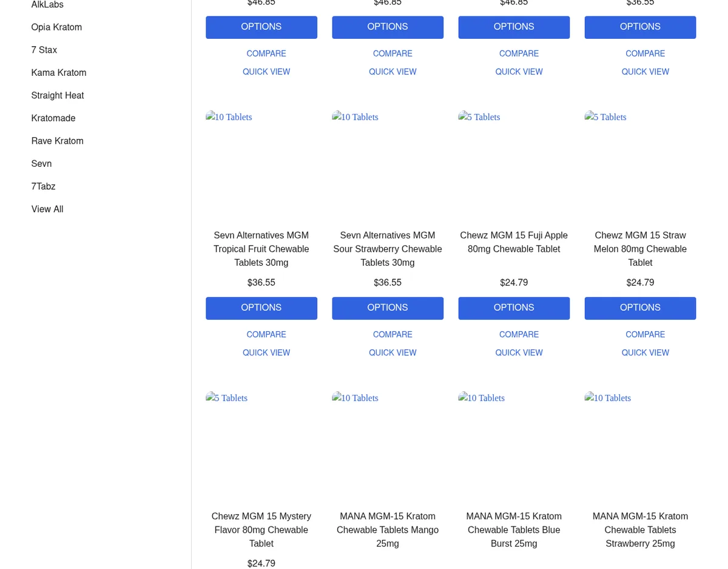The width and height of the screenshot is (728, 569).
Task: Open MANA Chewable Tablets Blue Burst title
Action: click(x=514, y=530)
